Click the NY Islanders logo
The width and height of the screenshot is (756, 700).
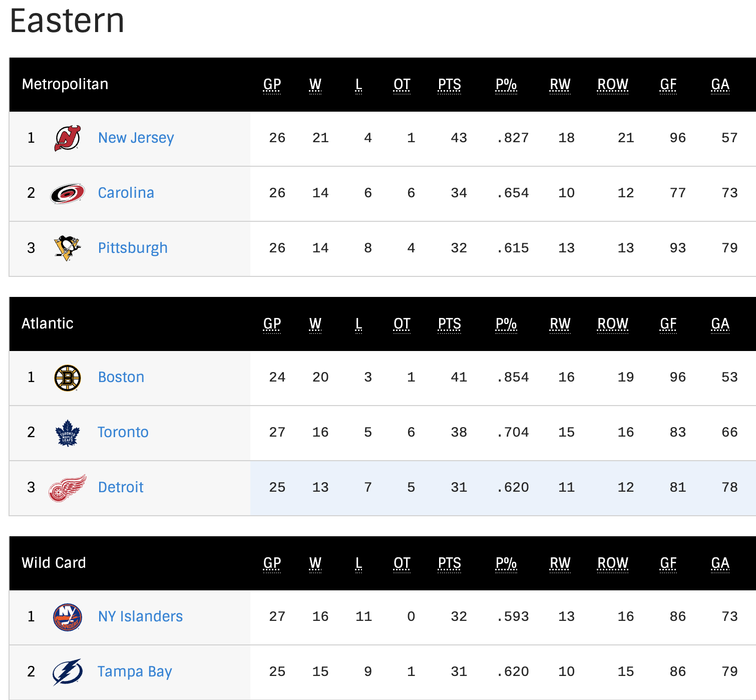[x=68, y=617]
